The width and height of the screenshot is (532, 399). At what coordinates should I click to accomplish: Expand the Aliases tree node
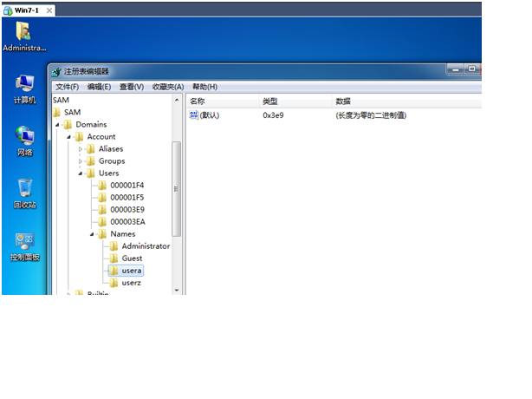[81, 149]
